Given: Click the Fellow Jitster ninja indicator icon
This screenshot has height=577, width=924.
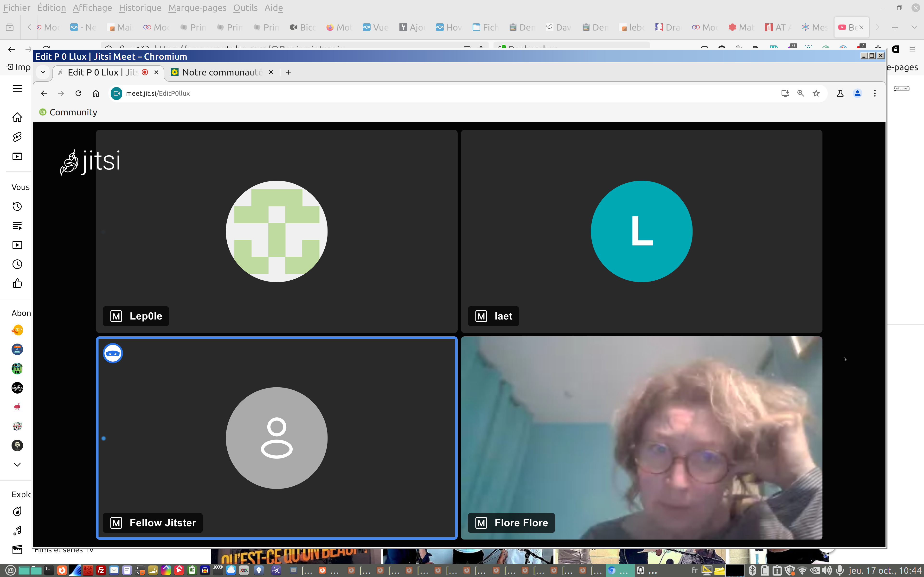Looking at the screenshot, I should (113, 353).
